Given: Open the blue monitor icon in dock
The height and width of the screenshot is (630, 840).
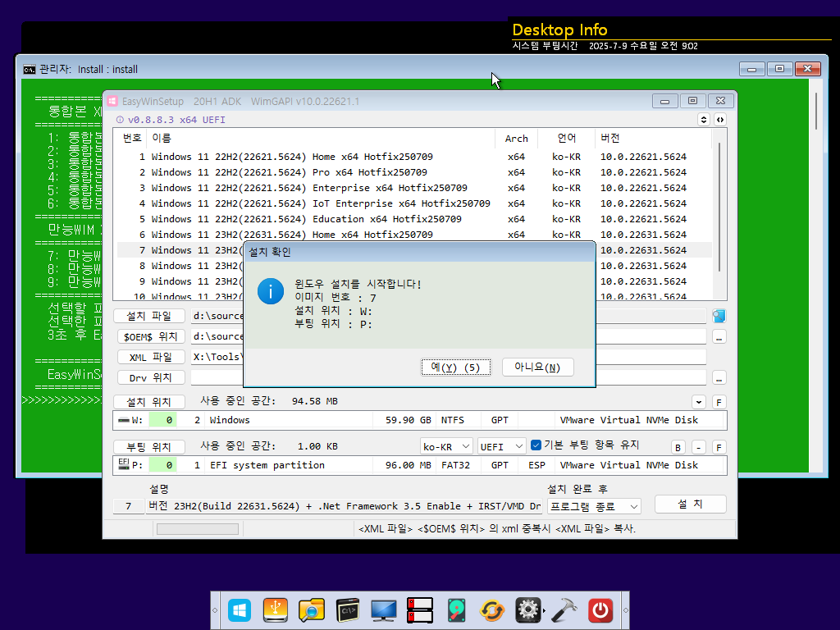Looking at the screenshot, I should coord(384,610).
